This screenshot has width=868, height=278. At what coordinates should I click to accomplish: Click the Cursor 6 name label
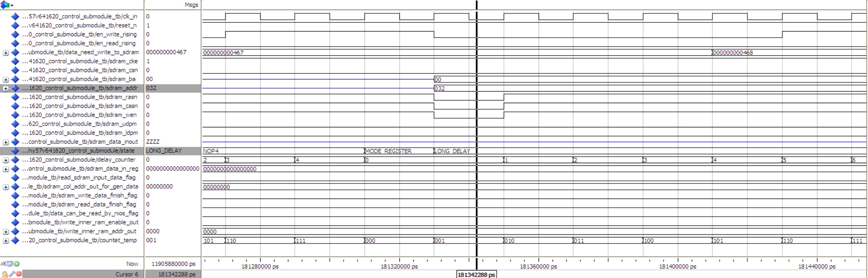(127, 274)
